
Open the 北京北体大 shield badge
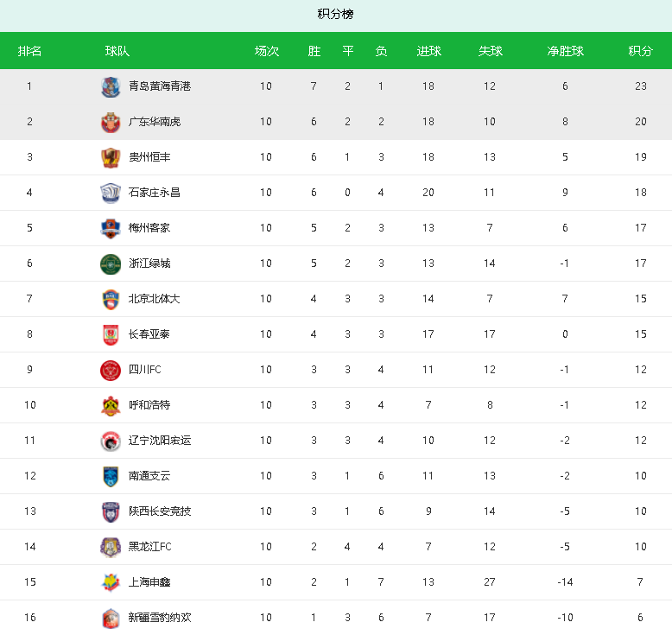tap(111, 300)
